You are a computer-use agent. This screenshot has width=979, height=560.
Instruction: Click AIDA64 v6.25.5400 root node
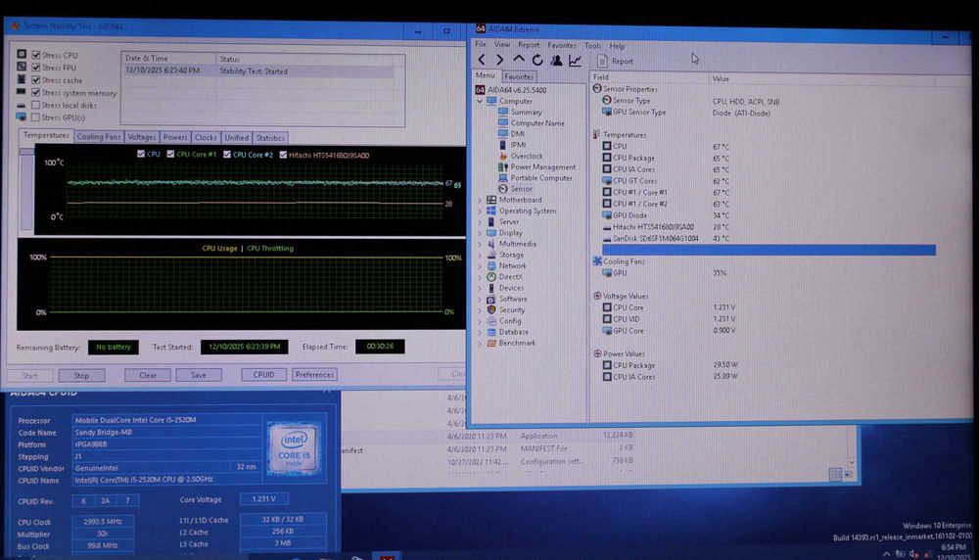pyautogui.click(x=516, y=90)
